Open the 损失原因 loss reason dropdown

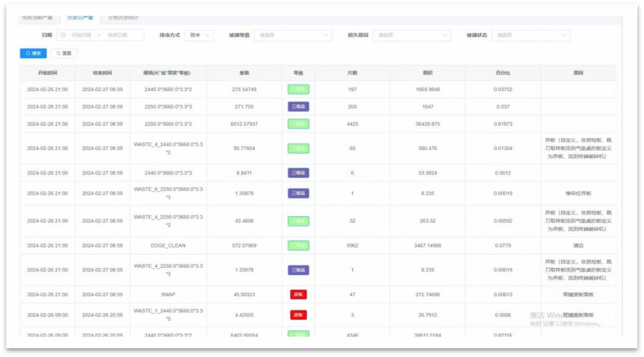click(x=411, y=35)
